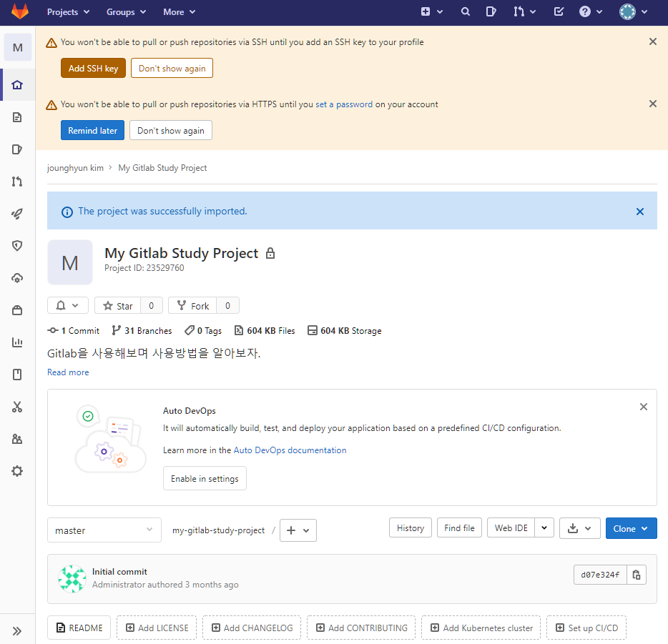Screen dimensions: 668x644
Task: Click the History button
Action: 411,527
